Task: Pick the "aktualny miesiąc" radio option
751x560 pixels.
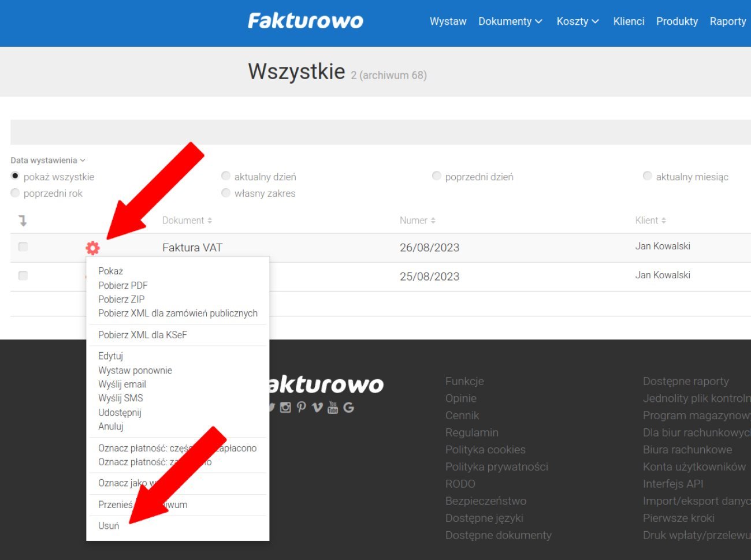Action: coord(648,176)
